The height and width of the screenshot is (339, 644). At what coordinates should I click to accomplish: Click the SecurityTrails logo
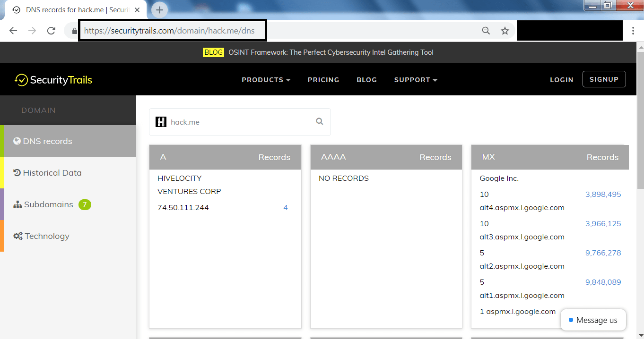53,80
